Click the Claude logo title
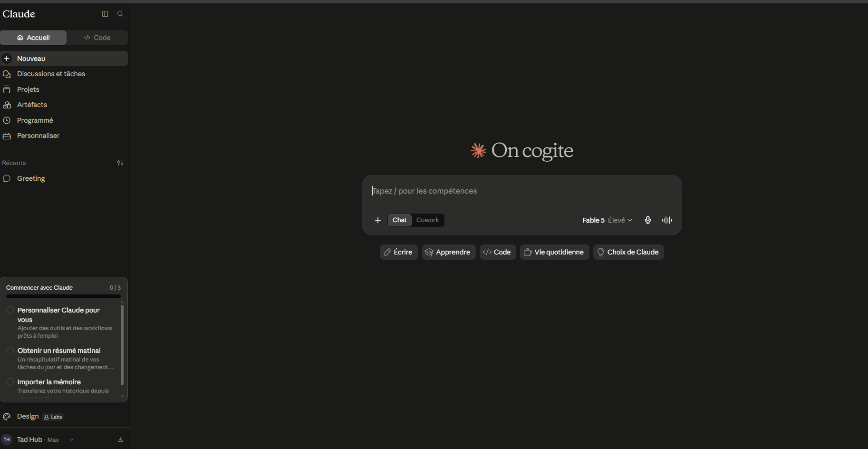868x449 pixels. point(19,14)
